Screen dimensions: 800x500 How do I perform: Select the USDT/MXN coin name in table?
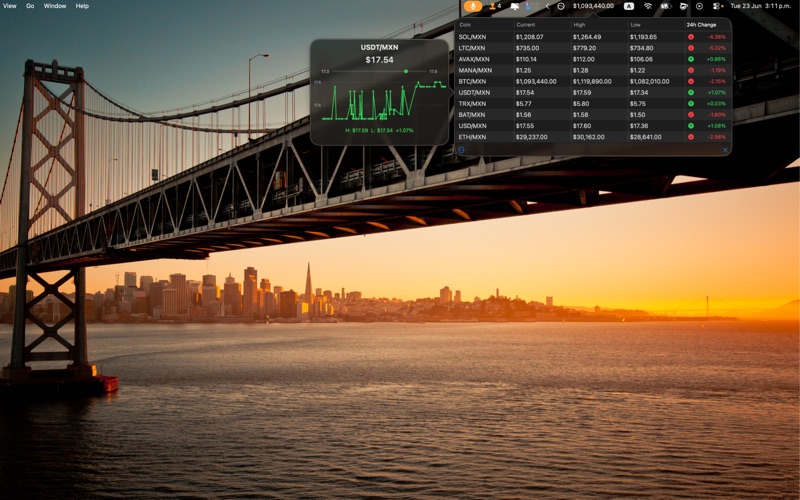click(x=474, y=92)
